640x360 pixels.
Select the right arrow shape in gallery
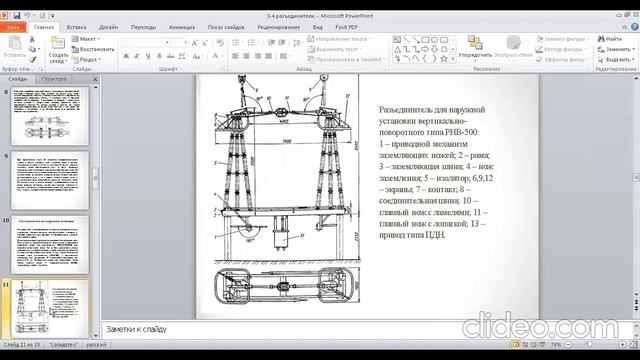[425, 49]
